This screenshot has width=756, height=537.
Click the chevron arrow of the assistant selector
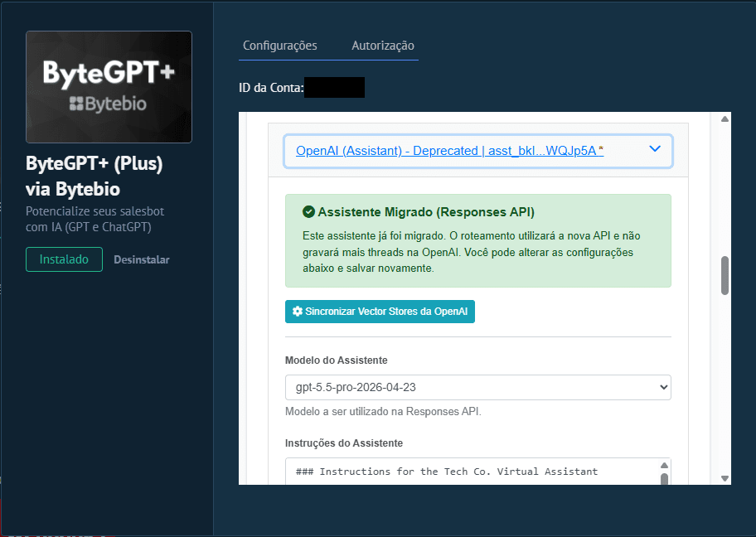click(655, 149)
